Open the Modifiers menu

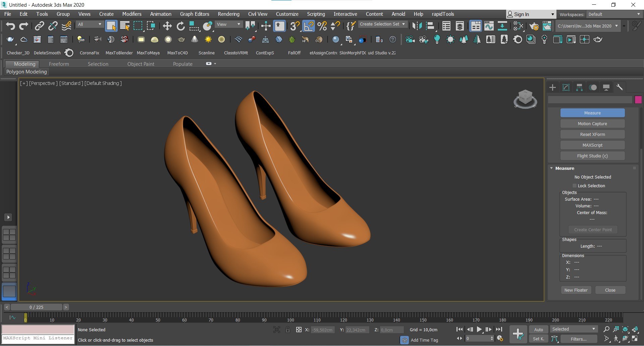(132, 14)
